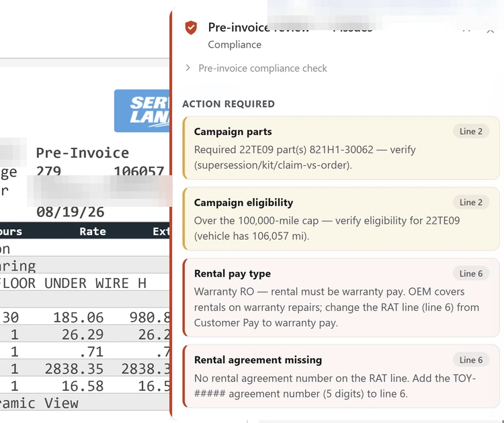Click the 'Required 22TE09 part(s)' description text
504x423 pixels.
304,157
